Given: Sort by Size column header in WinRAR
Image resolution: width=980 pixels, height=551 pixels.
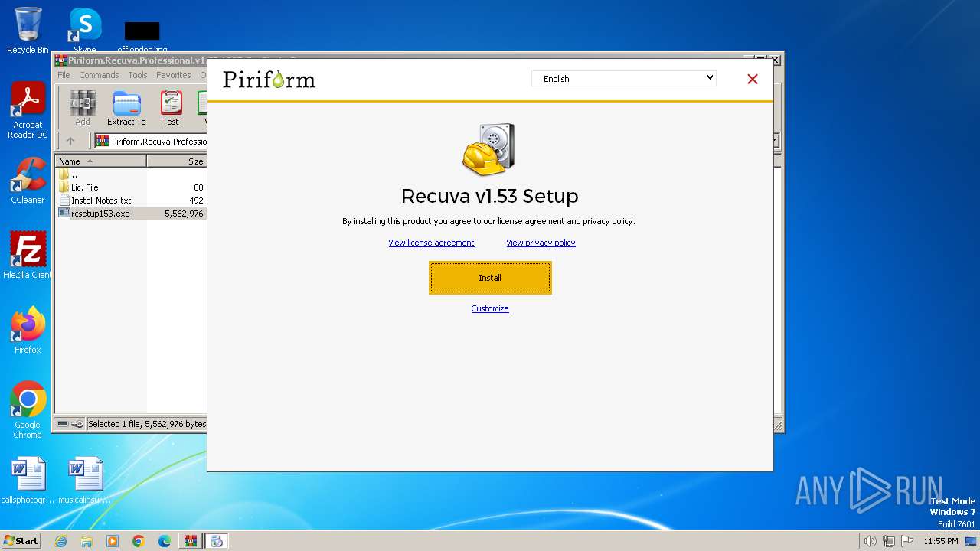Looking at the screenshot, I should 177,161.
